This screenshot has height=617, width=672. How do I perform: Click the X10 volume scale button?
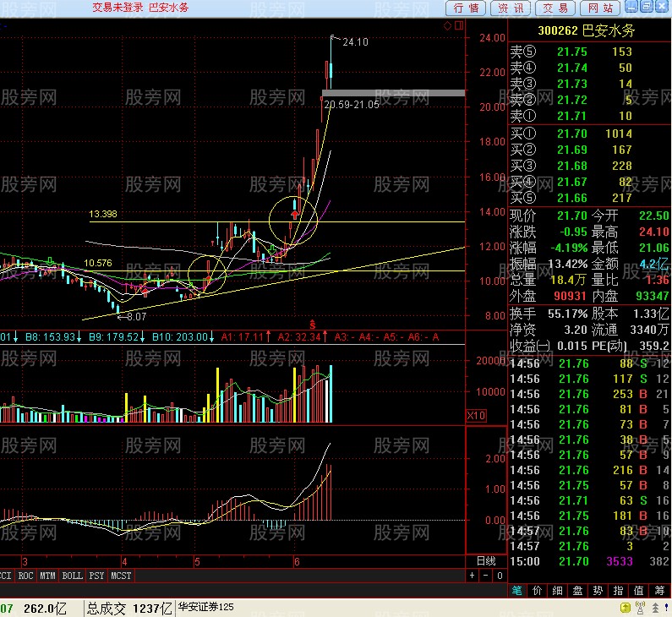[x=476, y=415]
